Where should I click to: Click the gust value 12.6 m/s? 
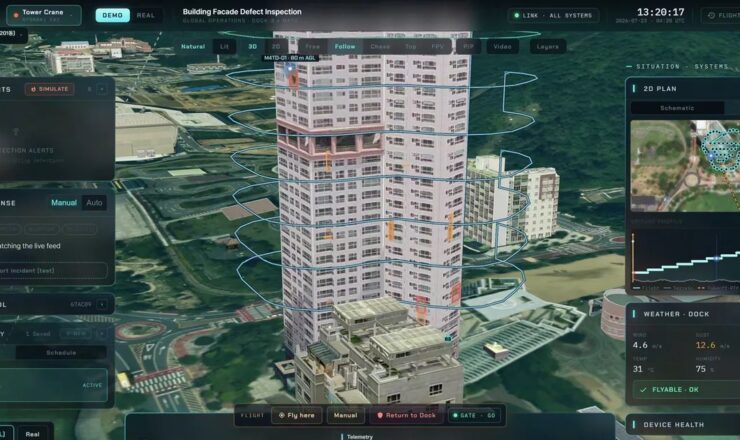pyautogui.click(x=713, y=345)
